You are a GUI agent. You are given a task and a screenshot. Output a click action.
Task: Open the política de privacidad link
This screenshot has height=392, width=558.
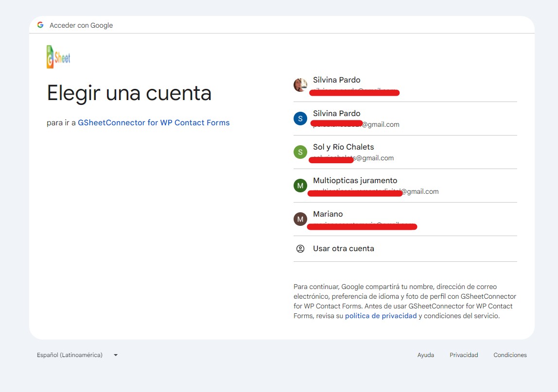[381, 316]
